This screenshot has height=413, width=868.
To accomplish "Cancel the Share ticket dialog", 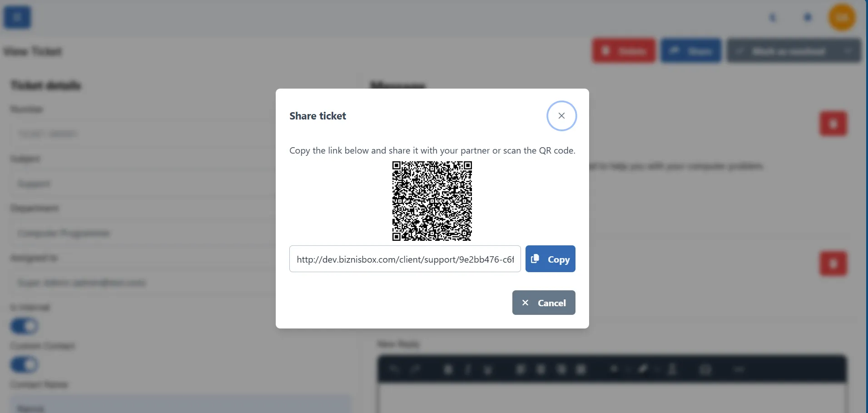I will (543, 303).
